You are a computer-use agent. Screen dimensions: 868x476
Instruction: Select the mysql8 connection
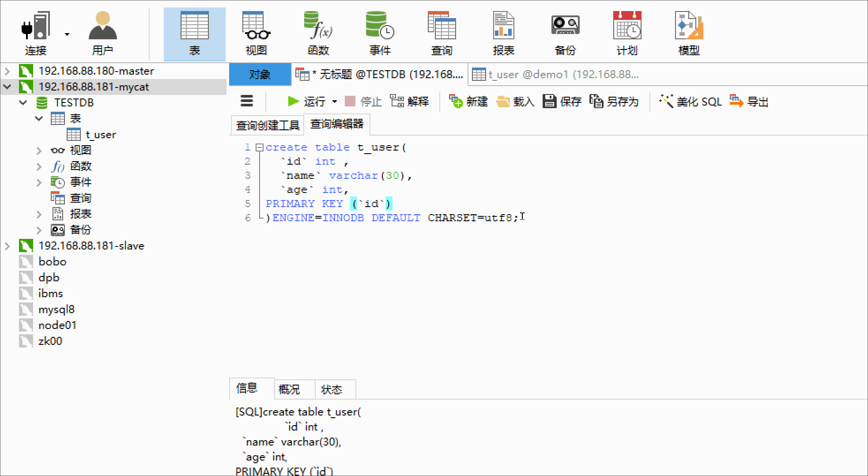pyautogui.click(x=57, y=310)
